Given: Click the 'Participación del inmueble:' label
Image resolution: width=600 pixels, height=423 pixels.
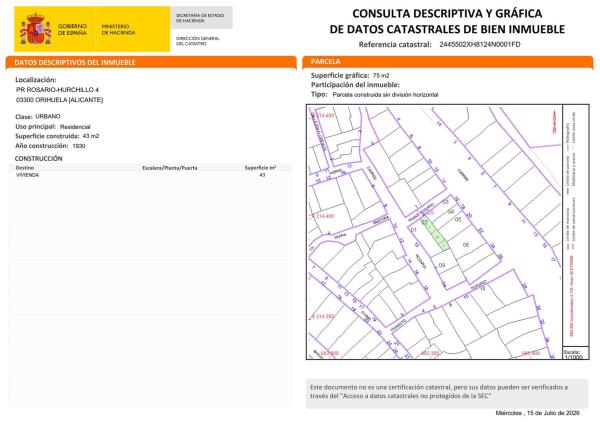Looking at the screenshot, I should [x=355, y=85].
